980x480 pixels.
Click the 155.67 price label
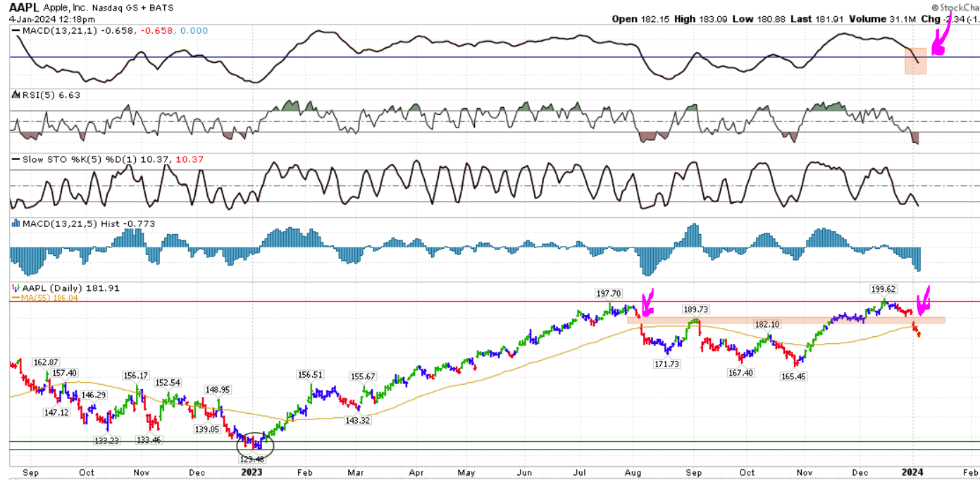364,376
